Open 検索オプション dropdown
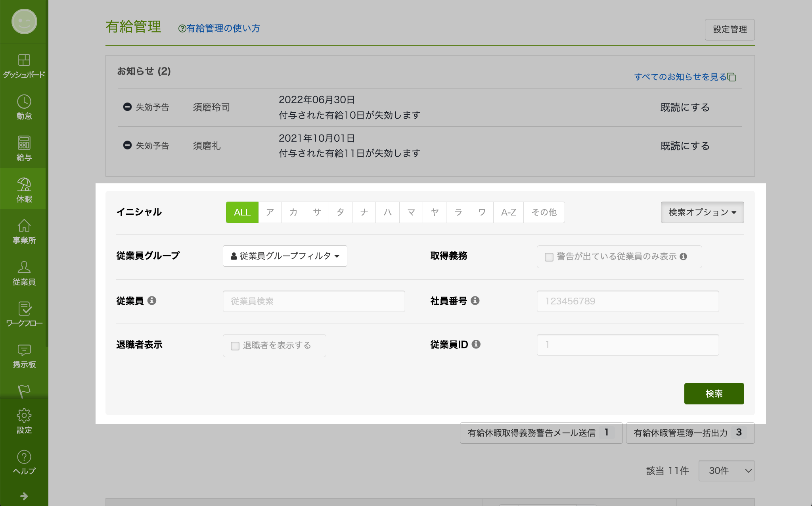This screenshot has width=812, height=506. (x=702, y=212)
